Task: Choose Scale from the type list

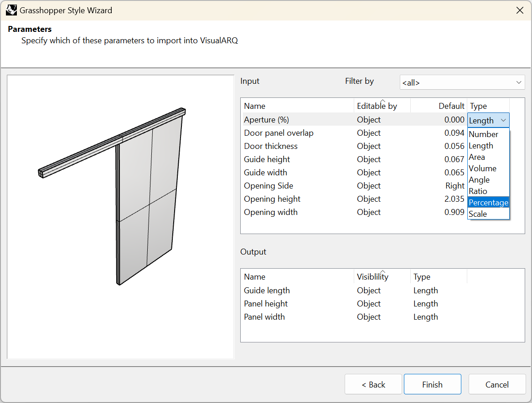Action: pyautogui.click(x=488, y=214)
